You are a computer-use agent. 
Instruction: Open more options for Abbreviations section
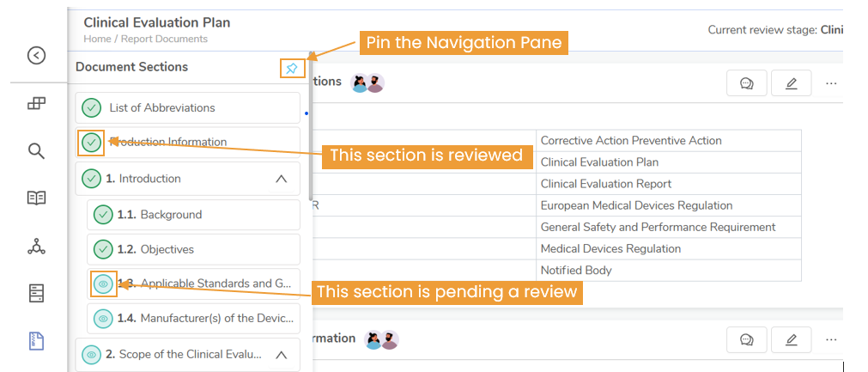(831, 83)
